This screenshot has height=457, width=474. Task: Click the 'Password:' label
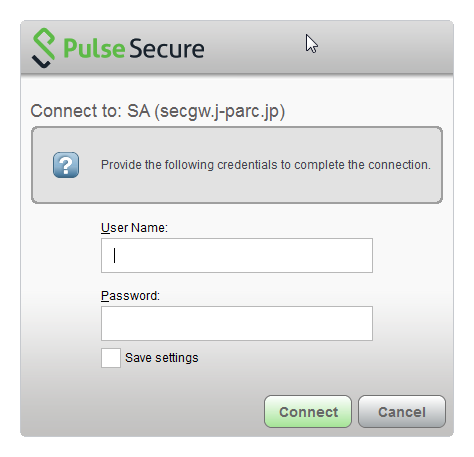(x=130, y=296)
